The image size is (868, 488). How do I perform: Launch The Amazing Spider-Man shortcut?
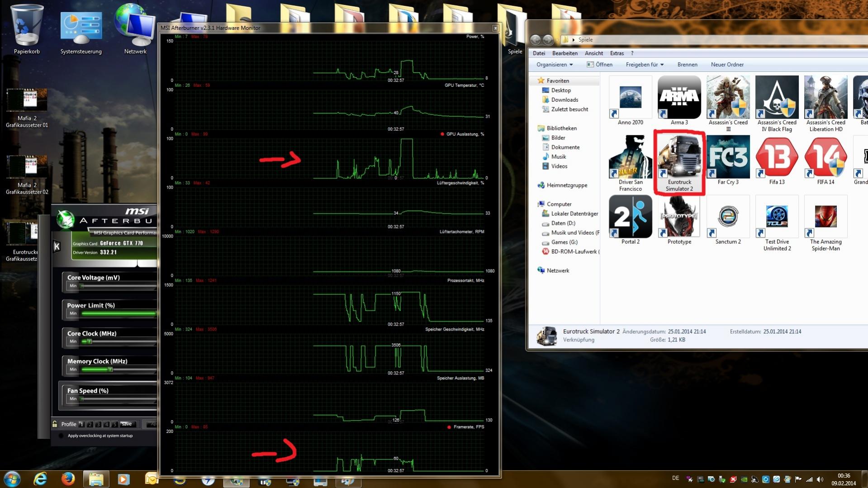[x=825, y=223]
